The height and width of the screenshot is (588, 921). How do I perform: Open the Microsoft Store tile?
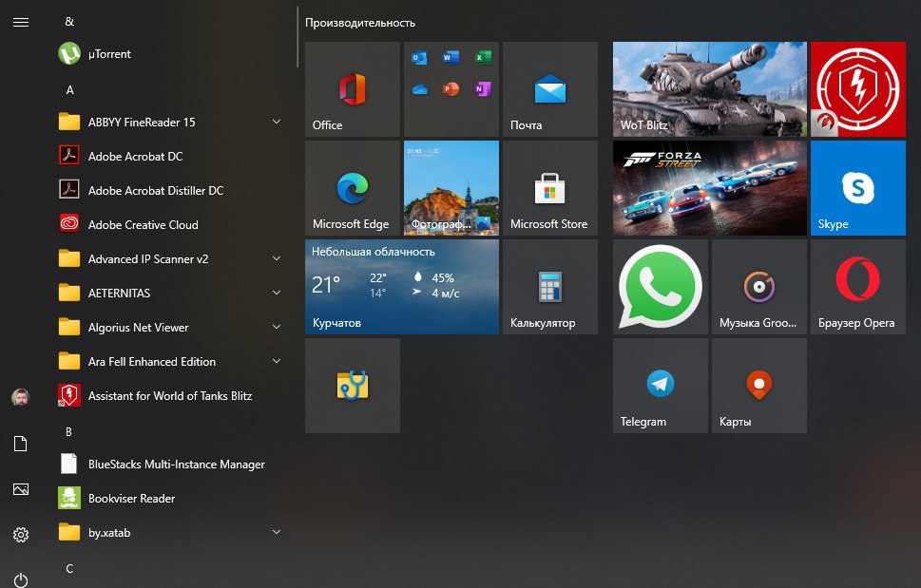tap(550, 188)
